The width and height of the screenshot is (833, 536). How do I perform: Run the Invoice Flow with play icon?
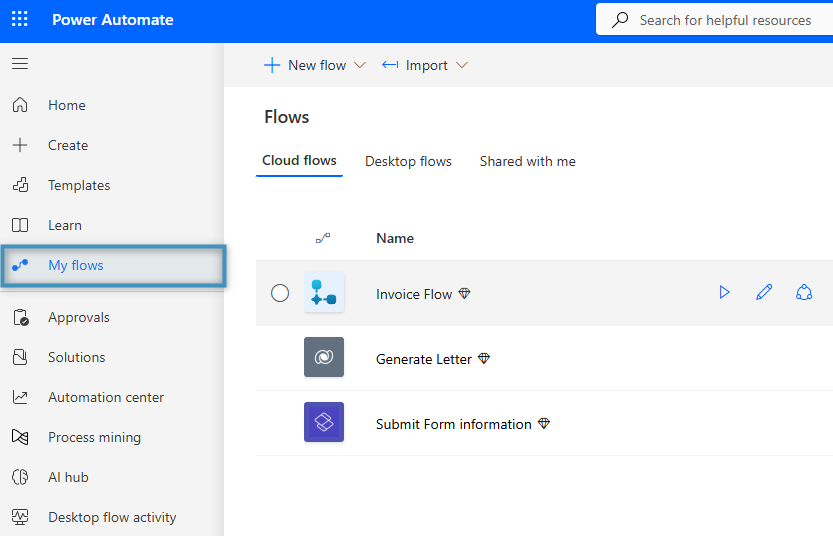point(724,293)
